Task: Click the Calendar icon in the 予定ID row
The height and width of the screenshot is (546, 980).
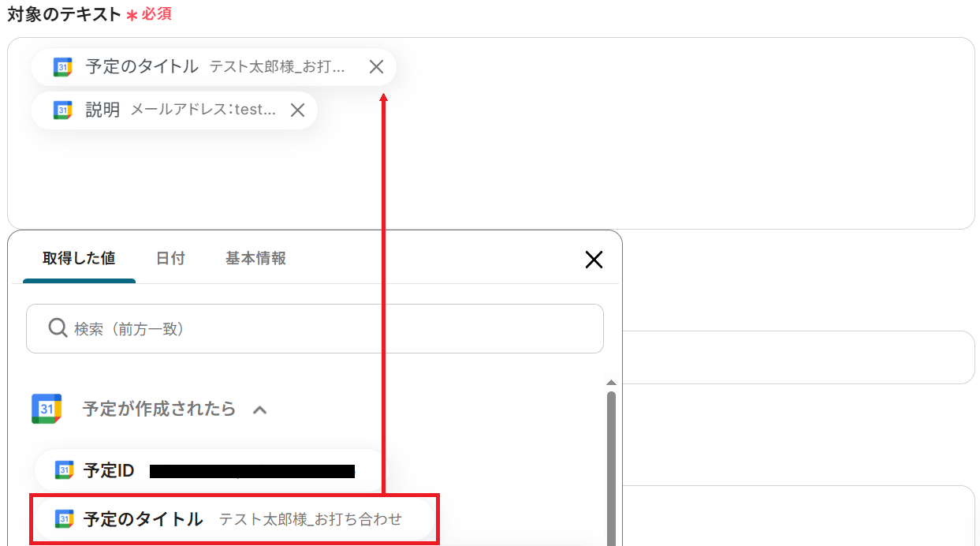Action: pyautogui.click(x=64, y=471)
